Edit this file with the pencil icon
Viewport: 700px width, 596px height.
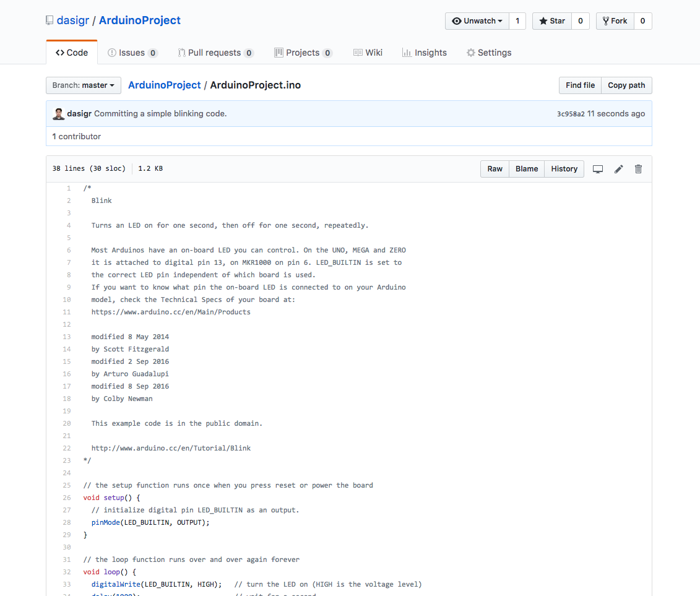(618, 169)
